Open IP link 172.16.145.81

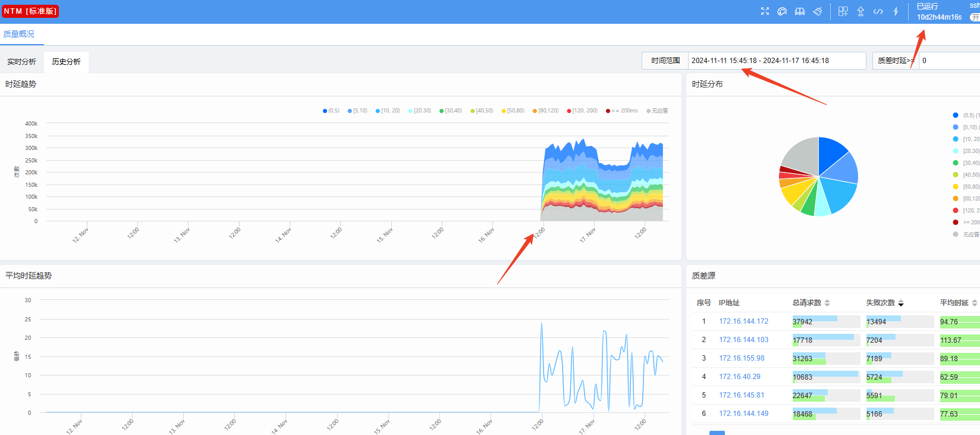tap(742, 395)
